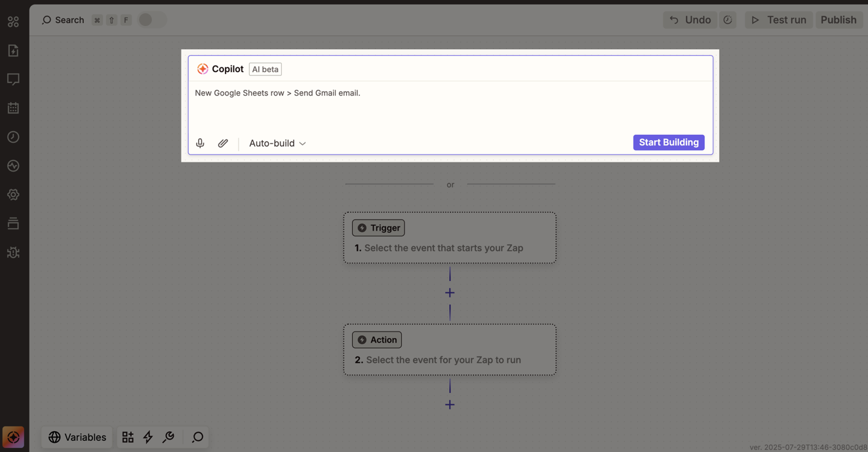Image resolution: width=868 pixels, height=452 pixels.
Task: Select the Trigger step card
Action: click(x=450, y=238)
